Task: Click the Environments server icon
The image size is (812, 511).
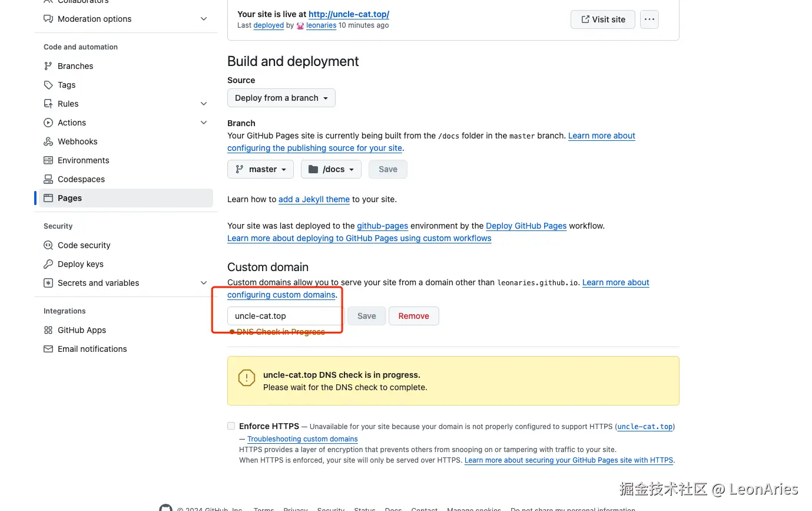Action: (x=48, y=160)
